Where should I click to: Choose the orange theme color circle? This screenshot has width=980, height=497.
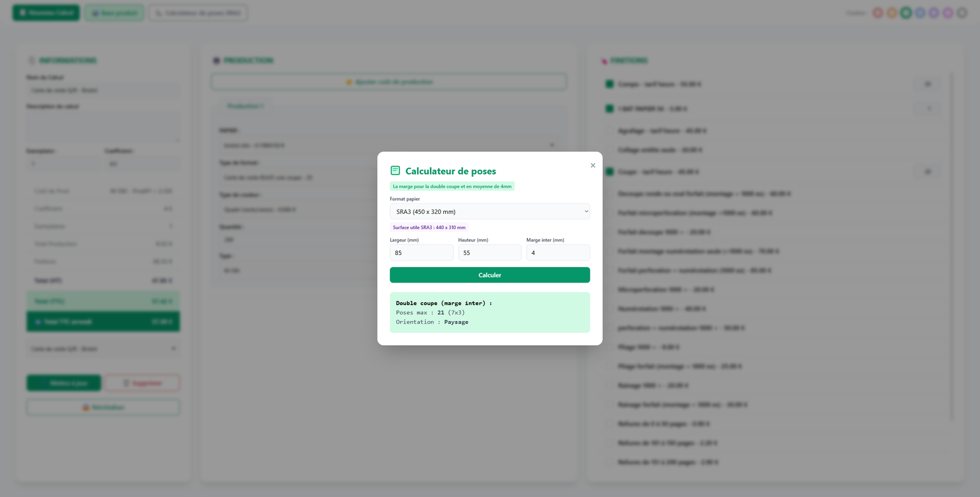pos(892,13)
